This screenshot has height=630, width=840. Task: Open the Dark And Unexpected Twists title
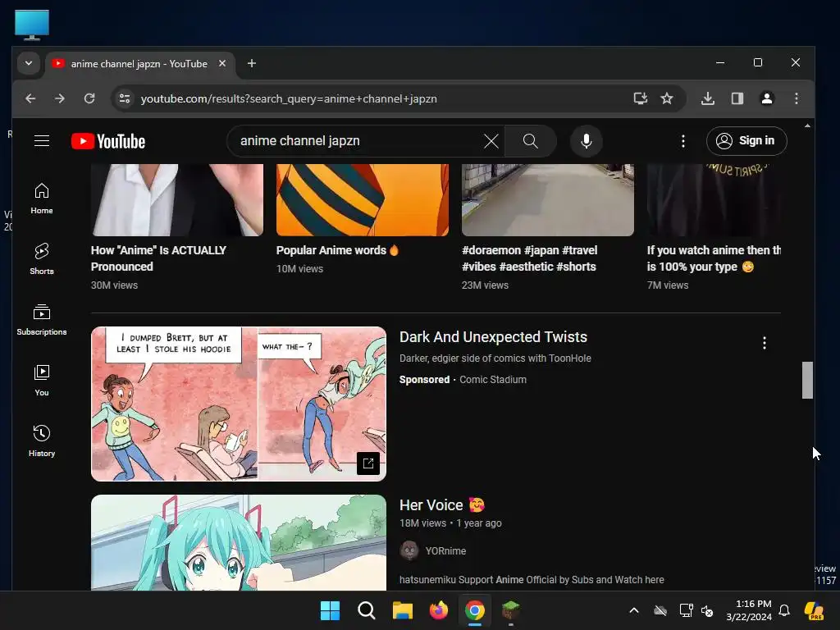click(x=493, y=337)
